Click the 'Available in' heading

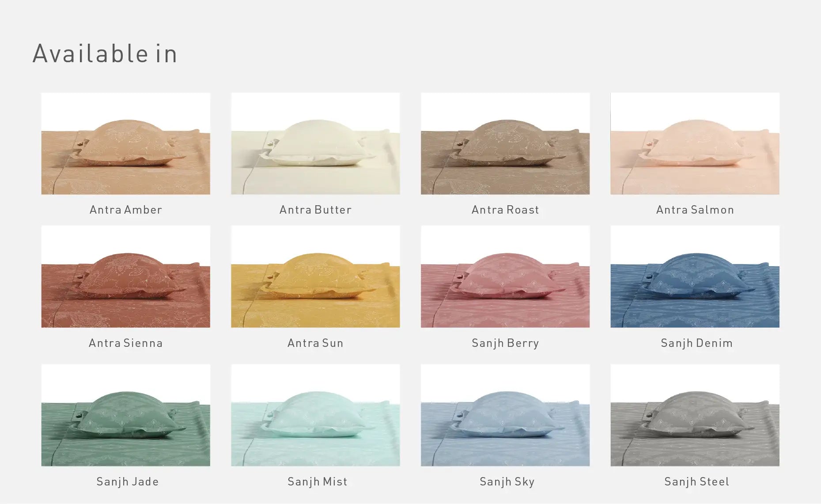click(105, 54)
